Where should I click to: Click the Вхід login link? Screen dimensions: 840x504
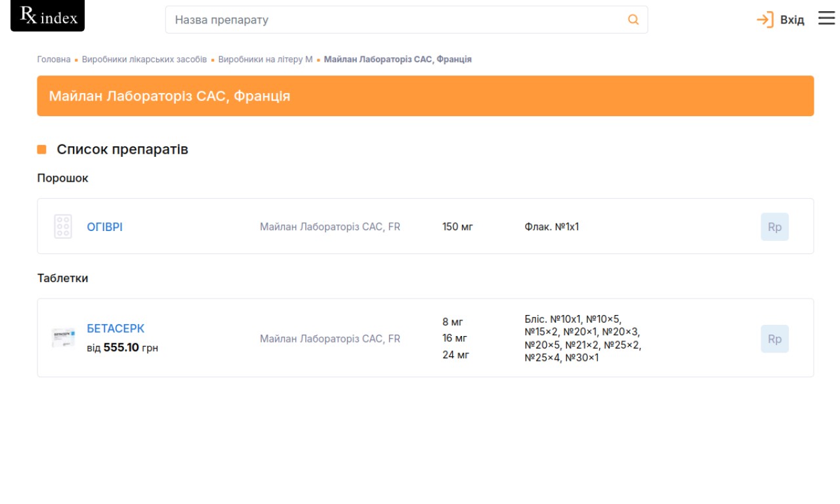coord(792,20)
